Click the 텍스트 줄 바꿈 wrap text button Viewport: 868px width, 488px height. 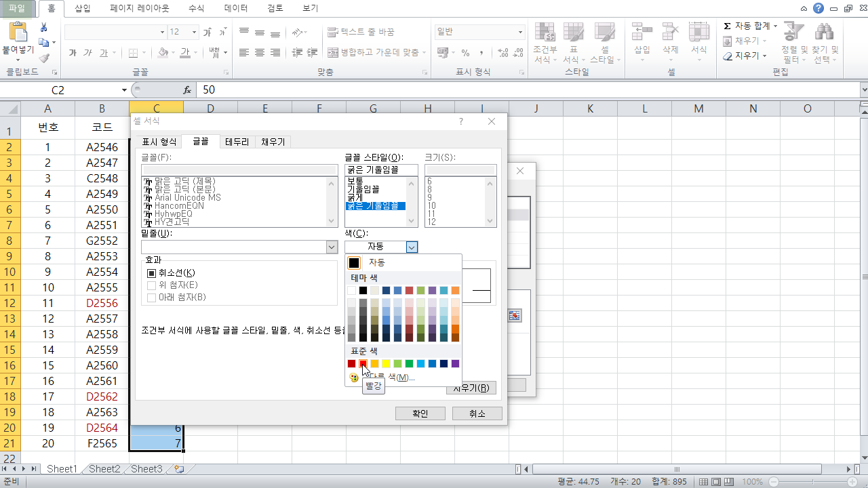coord(361,32)
